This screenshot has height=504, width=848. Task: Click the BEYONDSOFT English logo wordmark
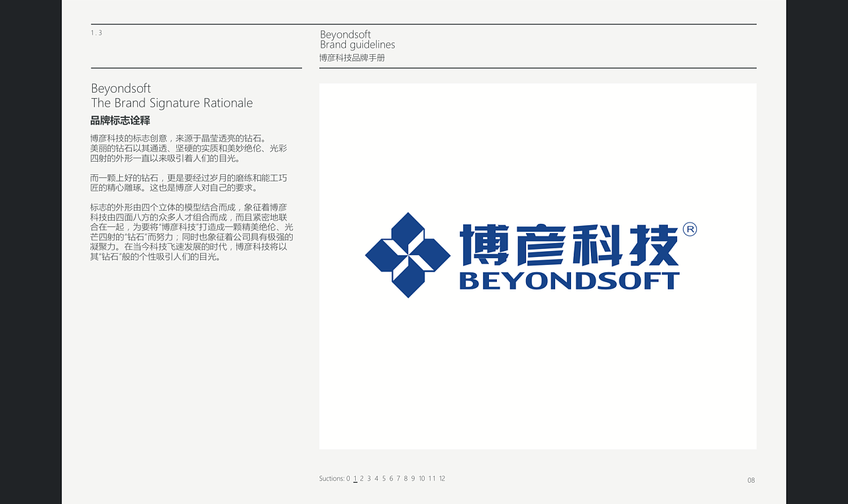pos(569,281)
